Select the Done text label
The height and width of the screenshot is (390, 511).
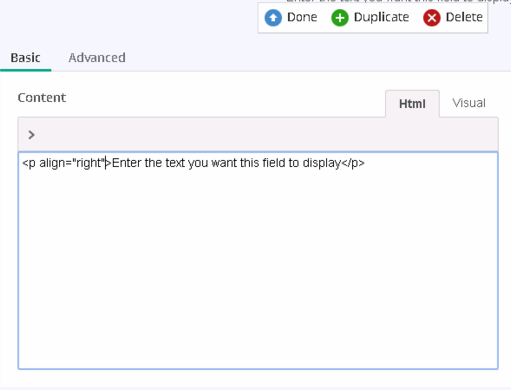pos(302,17)
